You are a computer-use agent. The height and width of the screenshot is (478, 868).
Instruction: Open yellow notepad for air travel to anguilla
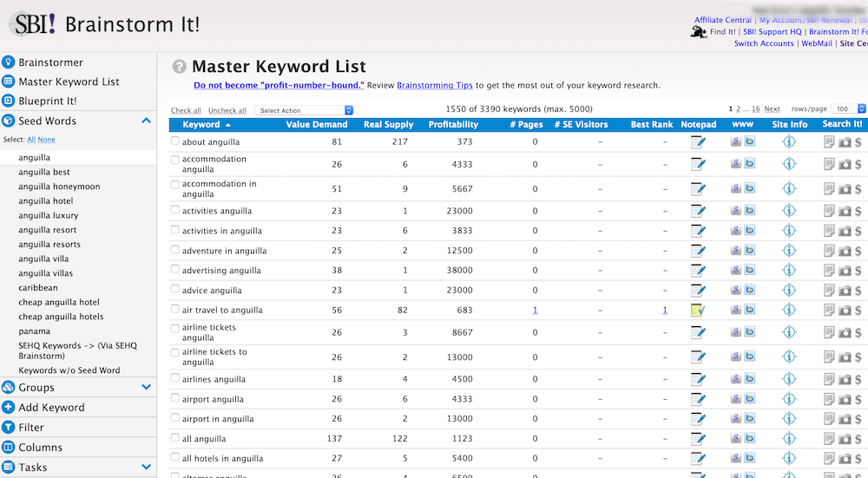coord(698,311)
